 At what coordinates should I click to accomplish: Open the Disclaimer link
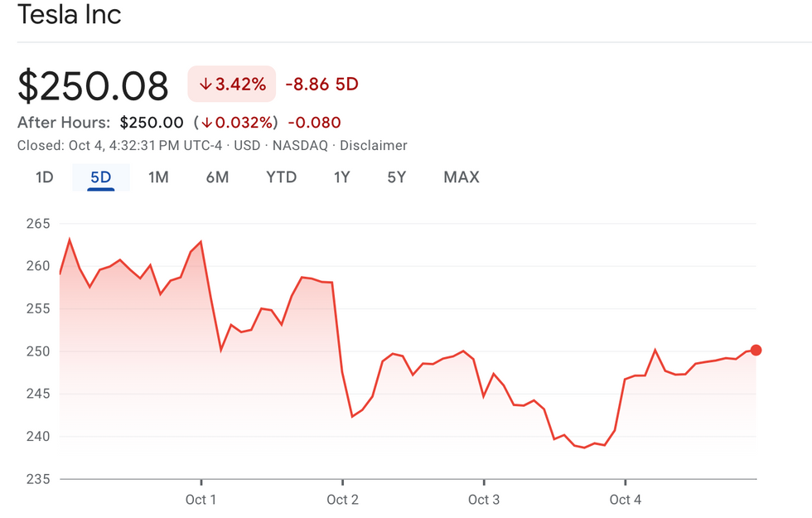click(x=372, y=146)
